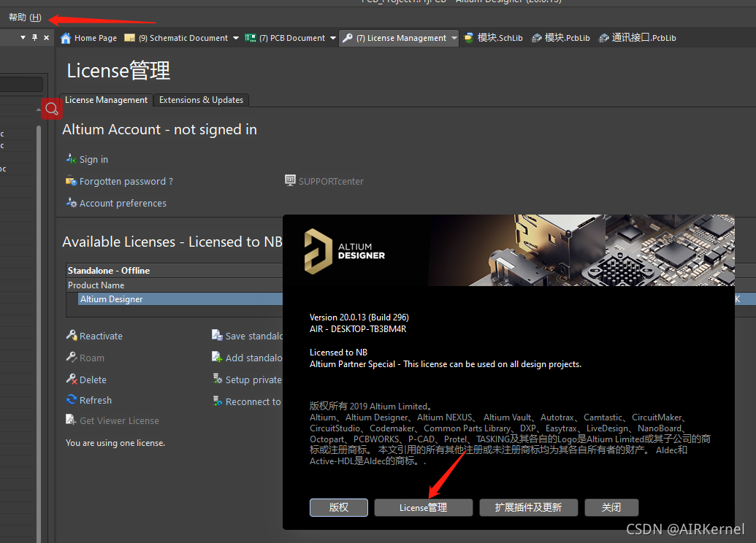Click the 通讯接口.PcbLib library icon
The height and width of the screenshot is (543, 756).
603,38
